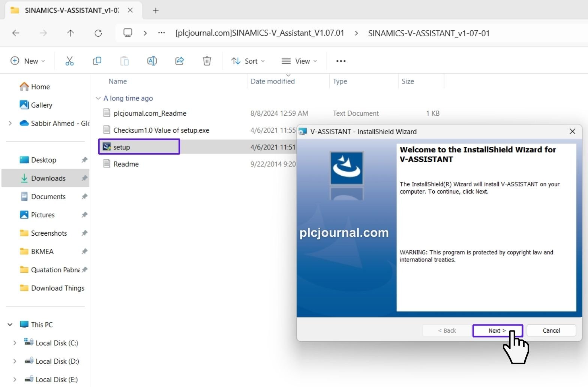The width and height of the screenshot is (588, 387).
Task: Expand Local Disk (E:) node
Action: (x=15, y=380)
